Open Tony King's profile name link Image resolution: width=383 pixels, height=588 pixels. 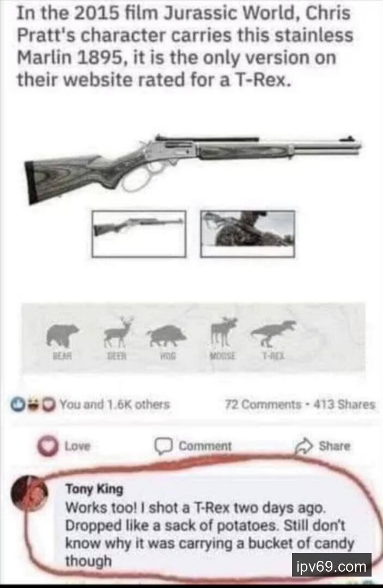tap(94, 489)
